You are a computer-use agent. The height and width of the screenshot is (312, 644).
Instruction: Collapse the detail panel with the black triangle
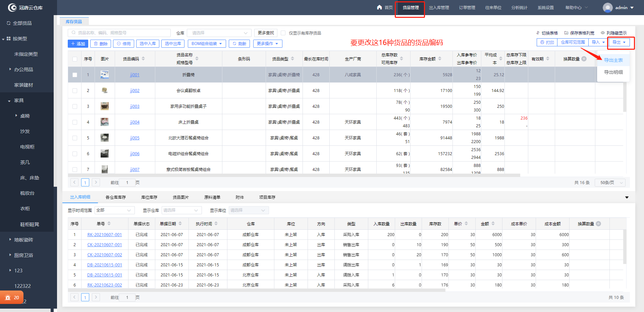[627, 197]
